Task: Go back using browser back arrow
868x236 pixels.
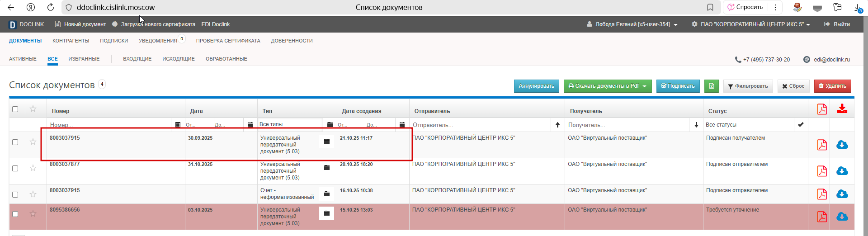Action: (11, 7)
